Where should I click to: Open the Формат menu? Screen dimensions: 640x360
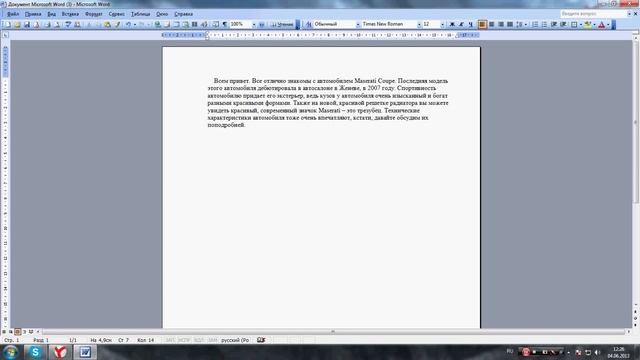click(x=94, y=14)
